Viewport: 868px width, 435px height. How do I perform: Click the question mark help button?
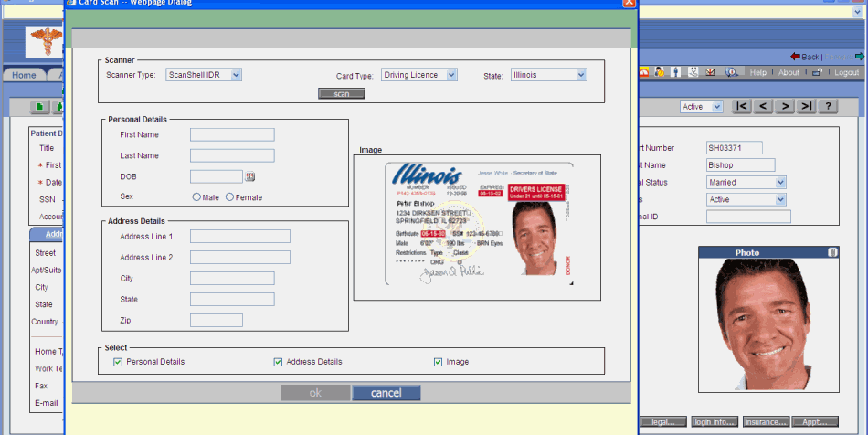(x=828, y=106)
